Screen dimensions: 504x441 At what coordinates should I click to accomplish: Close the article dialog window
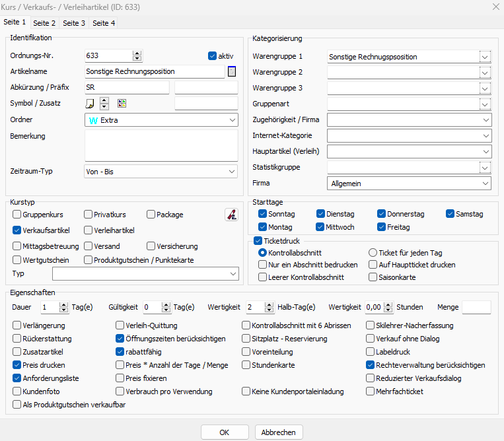496,7
